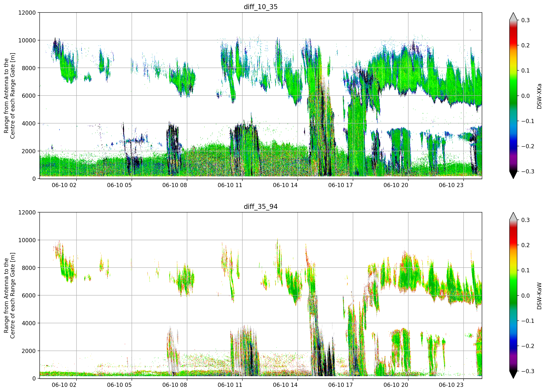Click "06-10 17" under the diff_35_94 plot
The height and width of the screenshot is (392, 546).
click(341, 385)
